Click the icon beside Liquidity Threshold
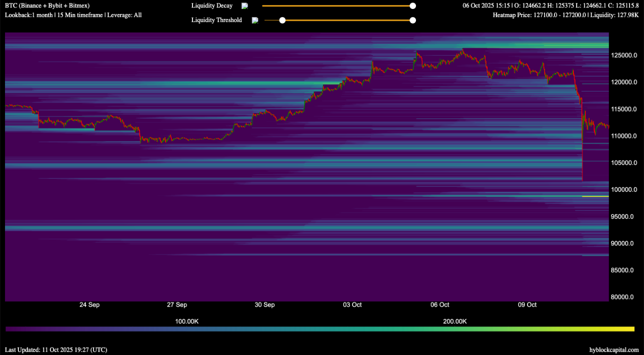The width and height of the screenshot is (644, 355). pos(255,20)
